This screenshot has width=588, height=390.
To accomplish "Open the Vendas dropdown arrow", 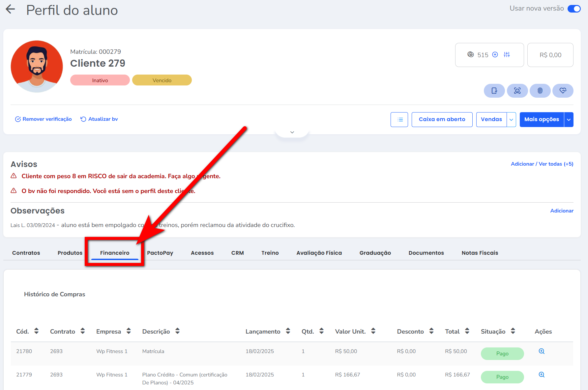I will click(511, 119).
